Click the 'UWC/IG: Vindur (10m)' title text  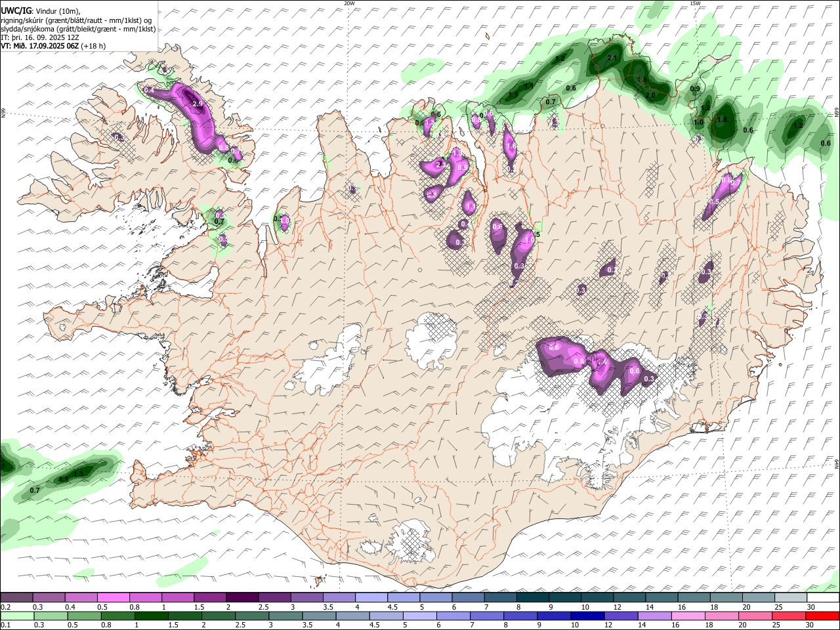40,11
